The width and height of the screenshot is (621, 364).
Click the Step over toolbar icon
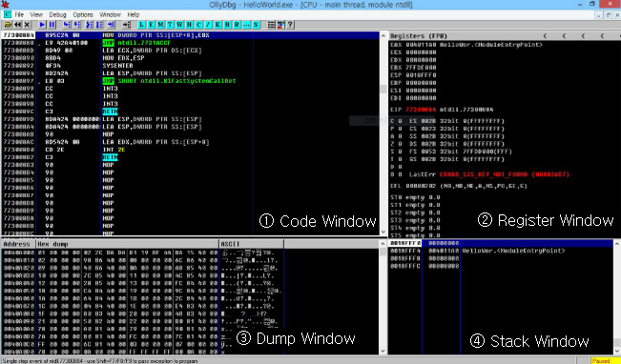click(76, 25)
